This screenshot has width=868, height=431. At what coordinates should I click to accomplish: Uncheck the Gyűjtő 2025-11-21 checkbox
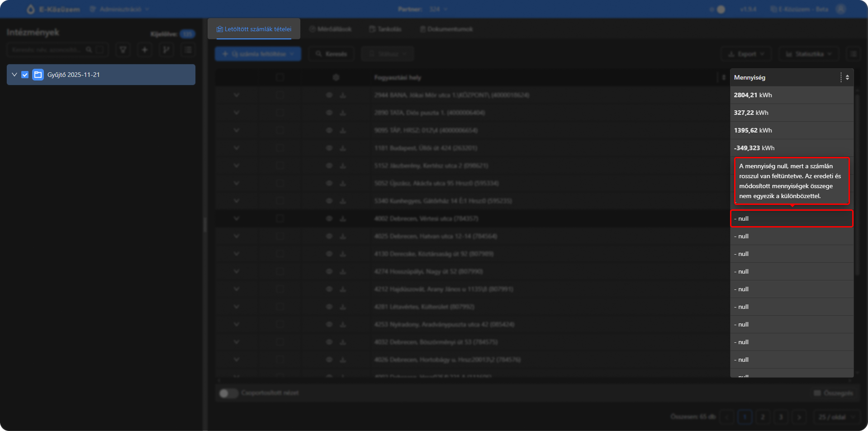25,75
